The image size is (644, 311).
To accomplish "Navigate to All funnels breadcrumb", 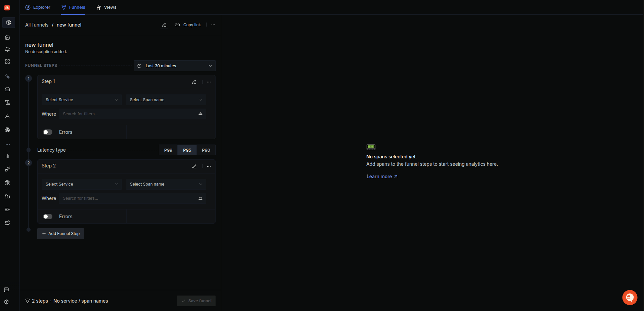I will pyautogui.click(x=37, y=25).
